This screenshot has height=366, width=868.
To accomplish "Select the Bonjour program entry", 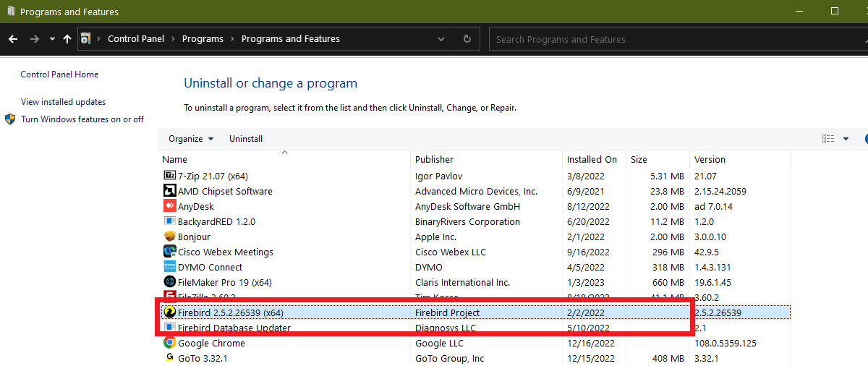I will pos(475,237).
